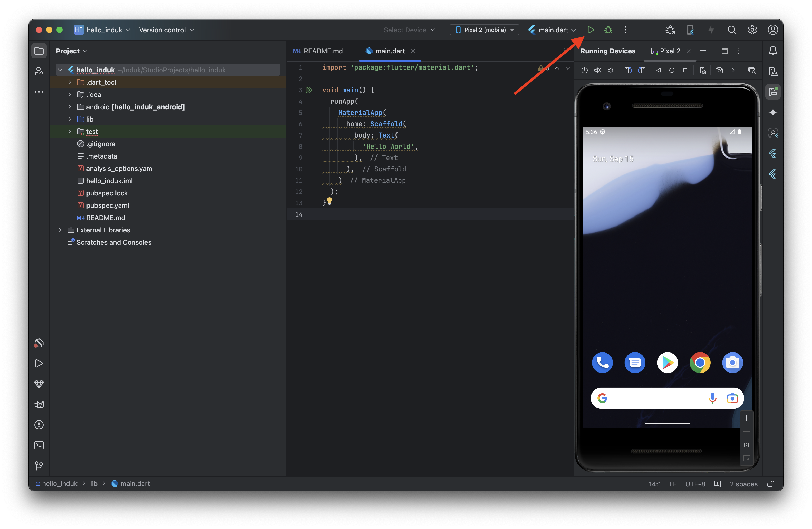Open the Pixel 2 (mobile) device dropdown
This screenshot has width=812, height=529.
485,30
